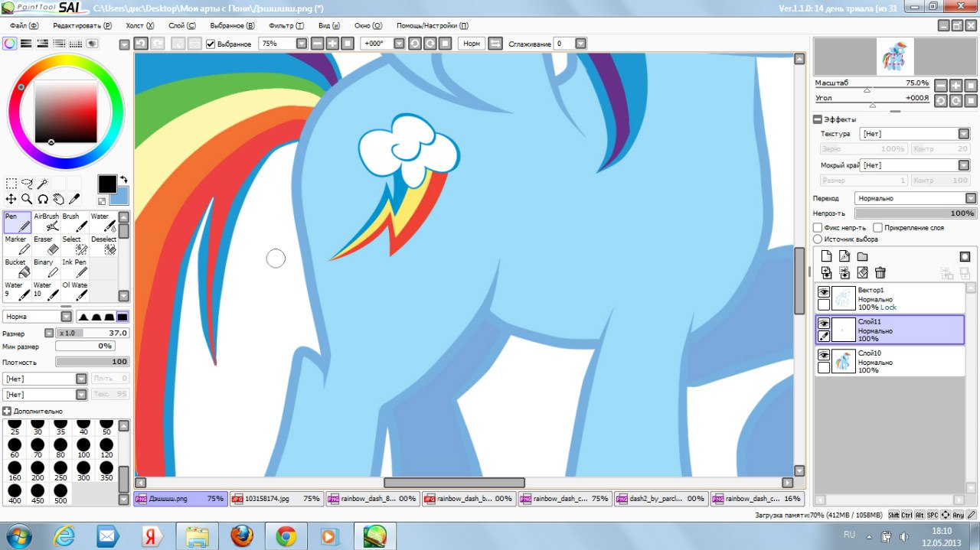The height and width of the screenshot is (550, 980).
Task: Uncheck the Выбранное checkbox
Action: (211, 44)
